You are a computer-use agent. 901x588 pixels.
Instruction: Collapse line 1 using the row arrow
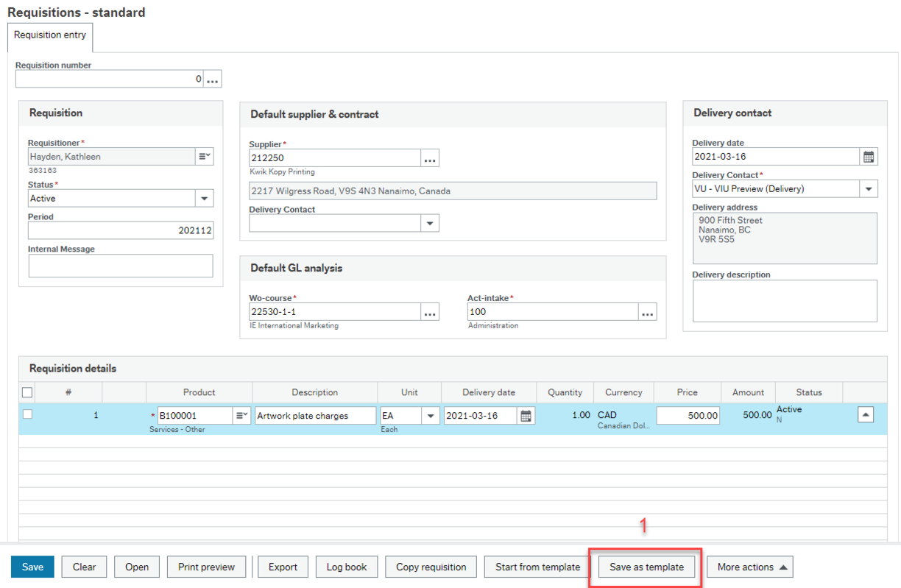coord(866,414)
